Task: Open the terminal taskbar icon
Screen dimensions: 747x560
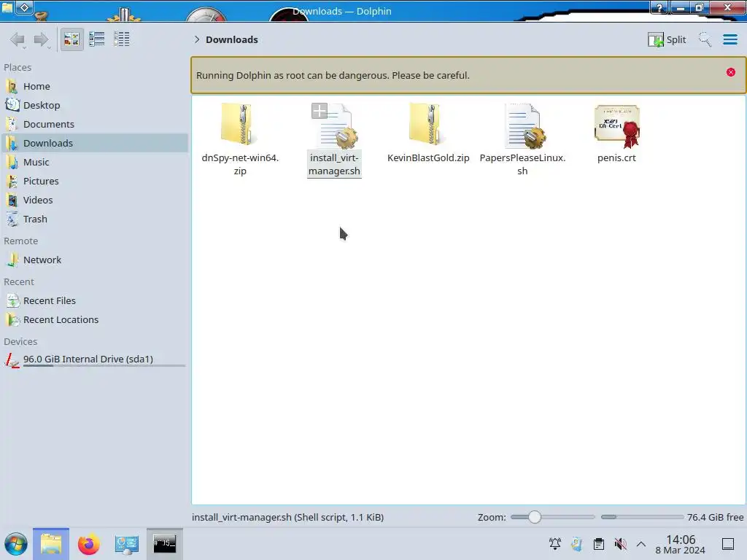Action: tap(164, 544)
